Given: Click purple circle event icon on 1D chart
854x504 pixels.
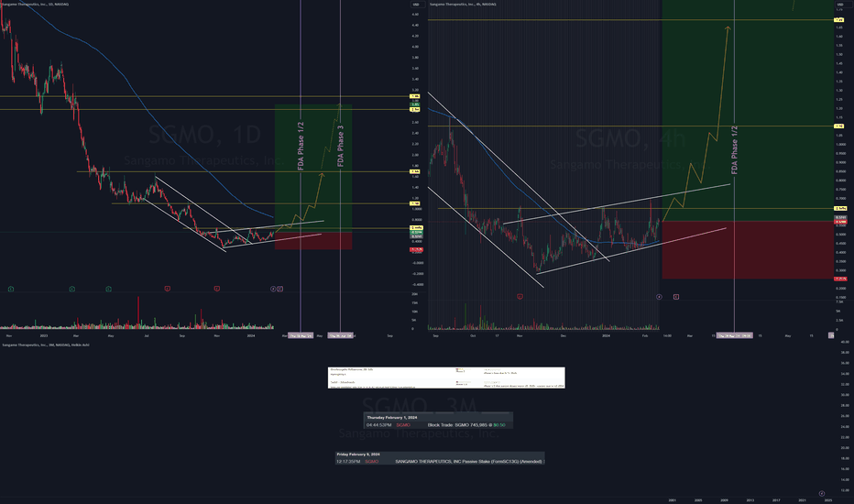Looking at the screenshot, I should pos(273,289).
